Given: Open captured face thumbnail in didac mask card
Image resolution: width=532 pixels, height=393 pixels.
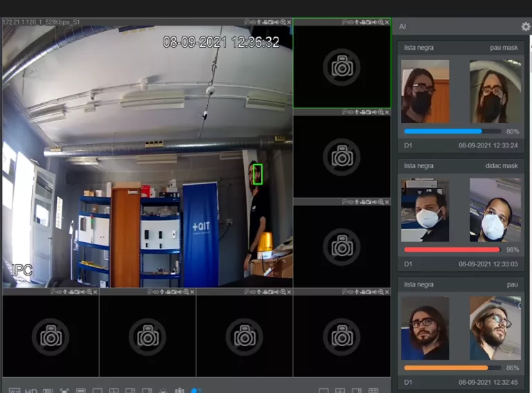Looking at the screenshot, I should [x=425, y=210].
